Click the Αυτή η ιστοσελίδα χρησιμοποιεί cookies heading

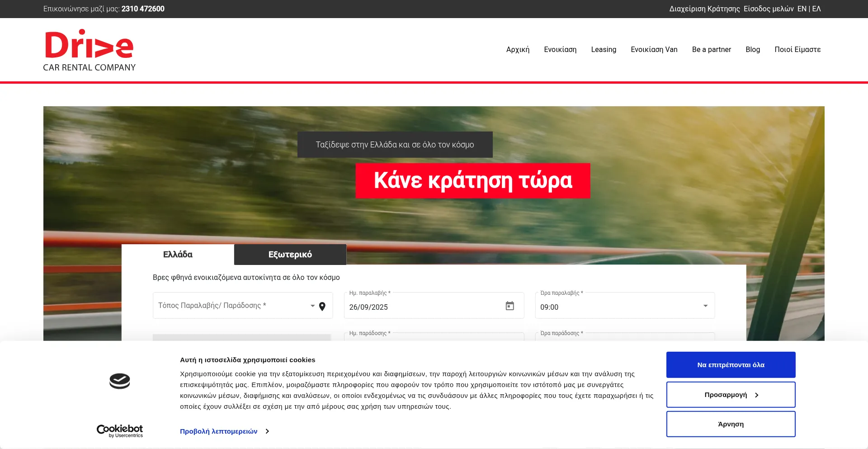pyautogui.click(x=247, y=360)
